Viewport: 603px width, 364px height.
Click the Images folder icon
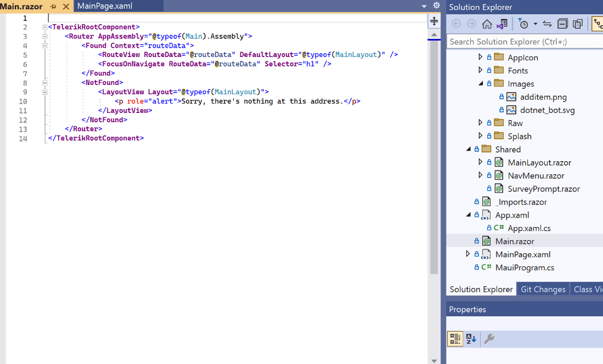[x=499, y=83]
